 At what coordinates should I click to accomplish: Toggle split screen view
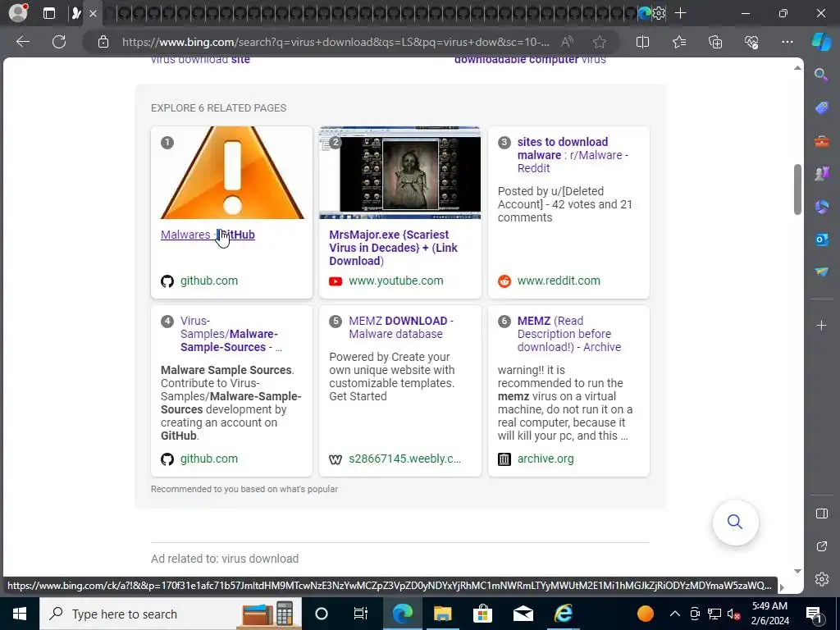[x=642, y=42]
